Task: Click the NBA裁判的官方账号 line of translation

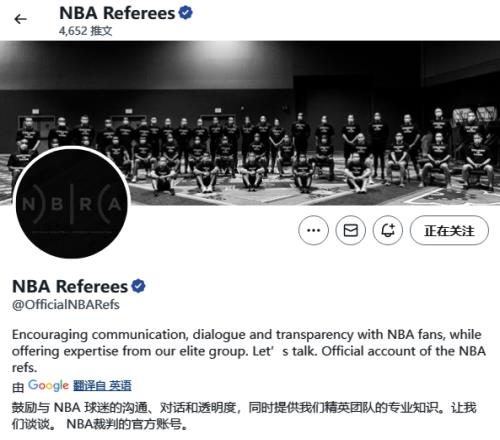Action: (x=127, y=424)
